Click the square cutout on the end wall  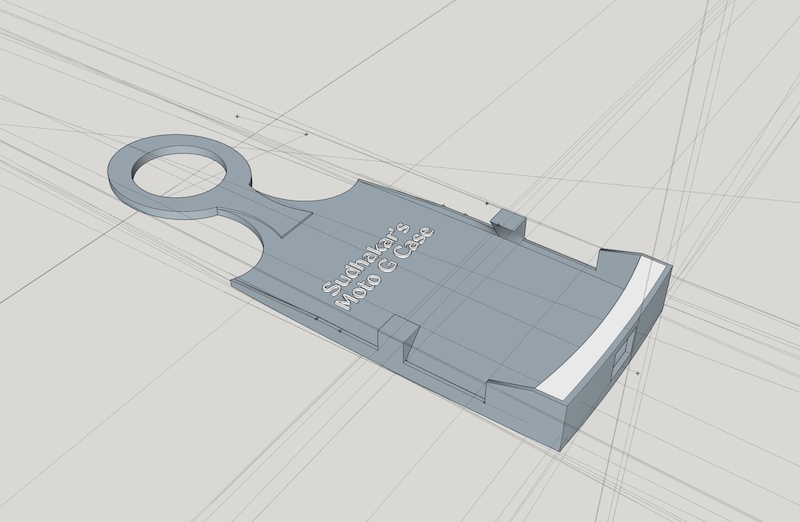click(x=623, y=352)
